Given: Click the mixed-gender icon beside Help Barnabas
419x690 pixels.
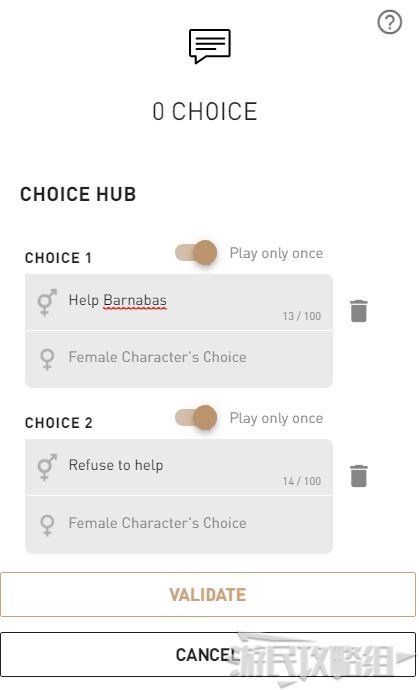Looking at the screenshot, I should coord(47,302).
